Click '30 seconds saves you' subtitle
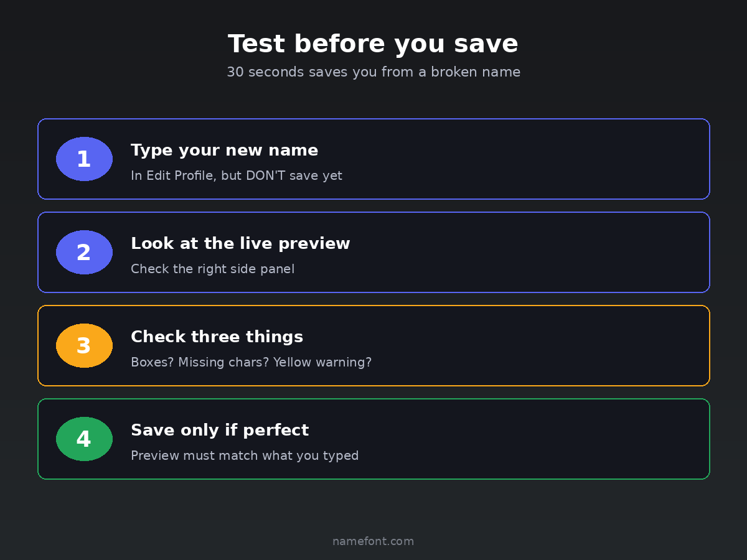747x560 pixels. click(373, 72)
